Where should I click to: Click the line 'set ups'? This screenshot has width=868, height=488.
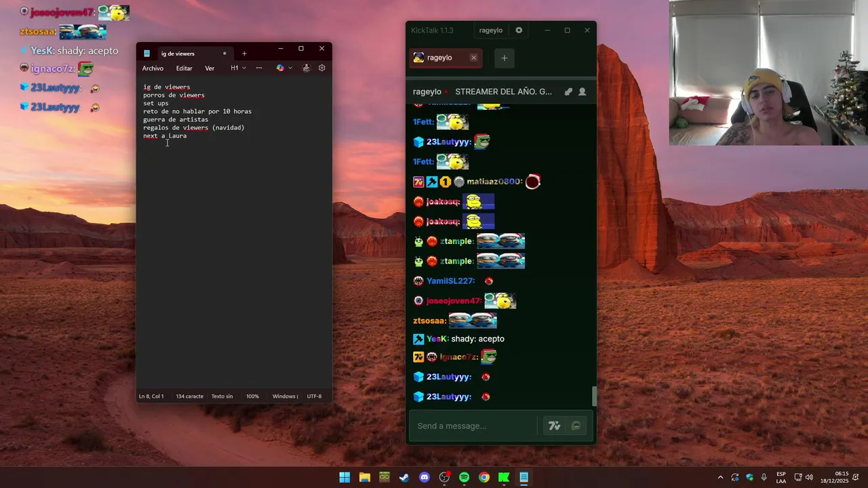click(156, 103)
